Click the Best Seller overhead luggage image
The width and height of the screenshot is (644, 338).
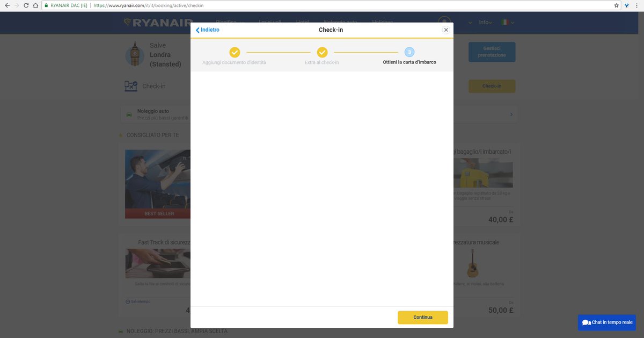(158, 184)
